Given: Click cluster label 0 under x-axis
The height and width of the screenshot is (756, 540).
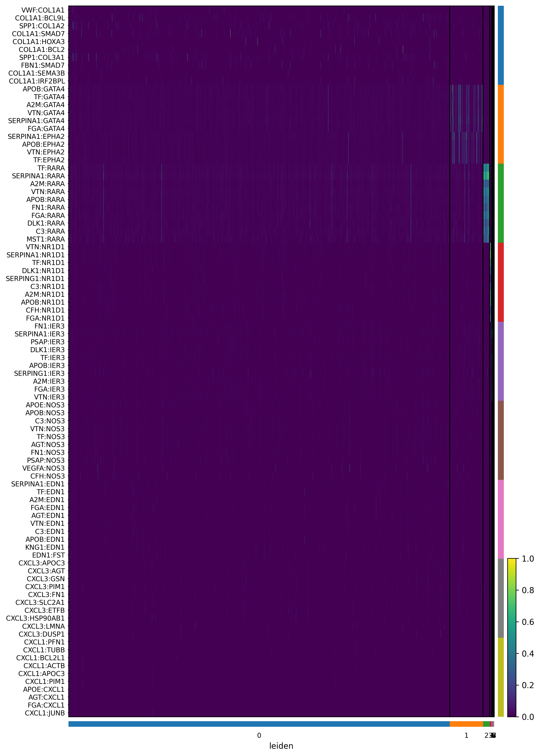Looking at the screenshot, I should tap(259, 735).
